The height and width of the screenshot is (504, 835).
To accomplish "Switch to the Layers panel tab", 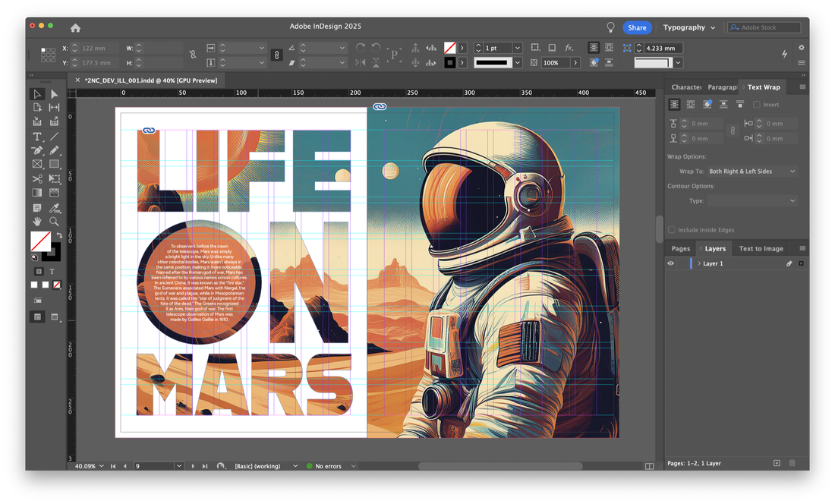I will coord(715,248).
